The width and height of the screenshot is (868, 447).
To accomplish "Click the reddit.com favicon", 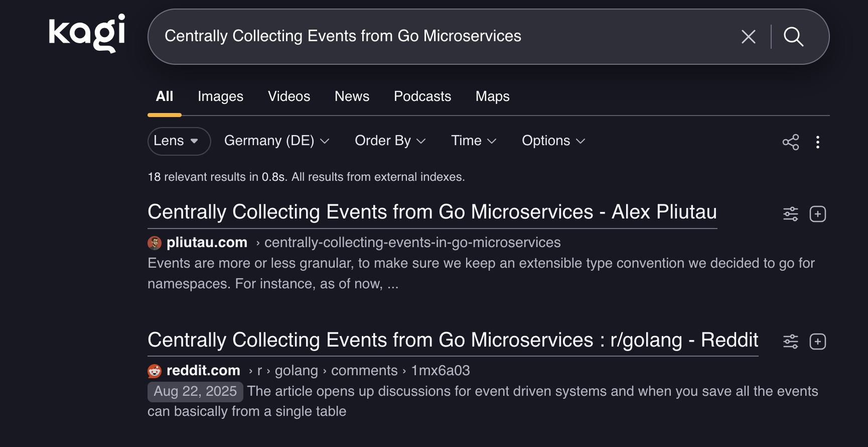I will point(155,371).
